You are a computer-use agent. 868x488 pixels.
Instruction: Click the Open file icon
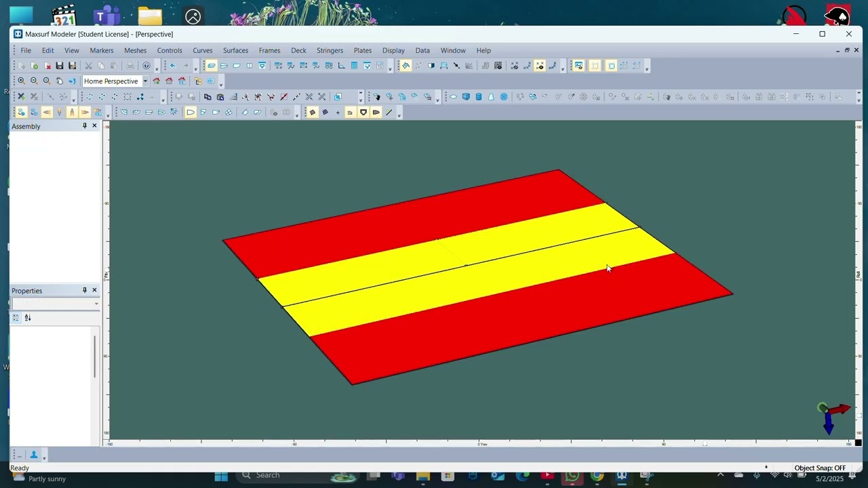(34, 66)
